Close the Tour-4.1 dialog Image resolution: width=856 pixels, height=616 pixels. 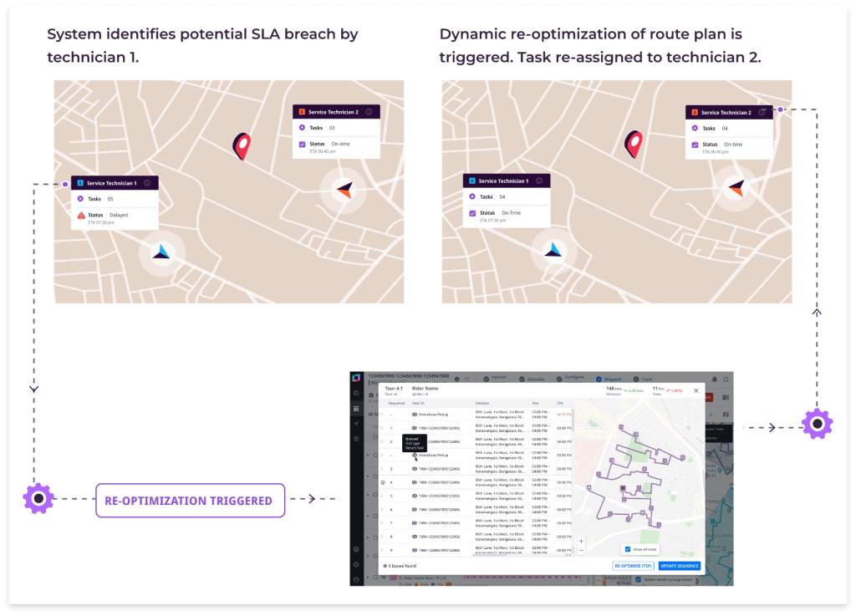696,390
